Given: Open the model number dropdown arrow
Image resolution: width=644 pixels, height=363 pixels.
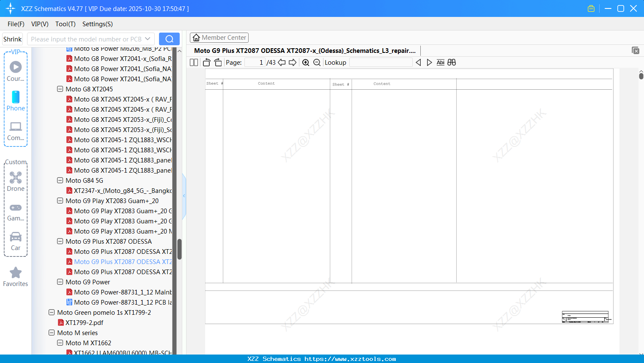Looking at the screenshot, I should coord(148,39).
